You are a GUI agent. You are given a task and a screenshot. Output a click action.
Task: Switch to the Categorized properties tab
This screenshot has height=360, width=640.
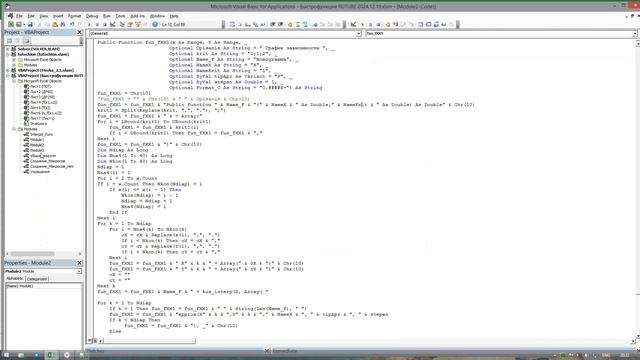point(37,279)
